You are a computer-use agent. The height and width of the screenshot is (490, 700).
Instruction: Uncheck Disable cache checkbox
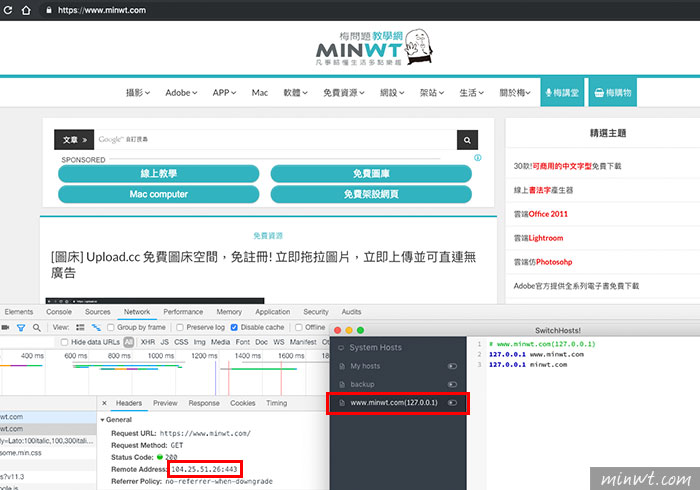coord(234,328)
